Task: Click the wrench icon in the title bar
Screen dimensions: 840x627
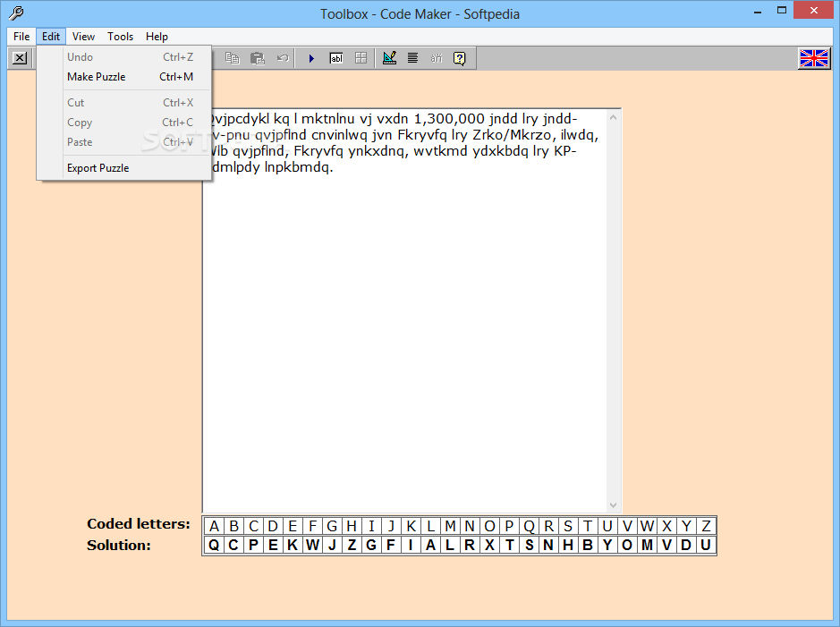Action: click(14, 13)
